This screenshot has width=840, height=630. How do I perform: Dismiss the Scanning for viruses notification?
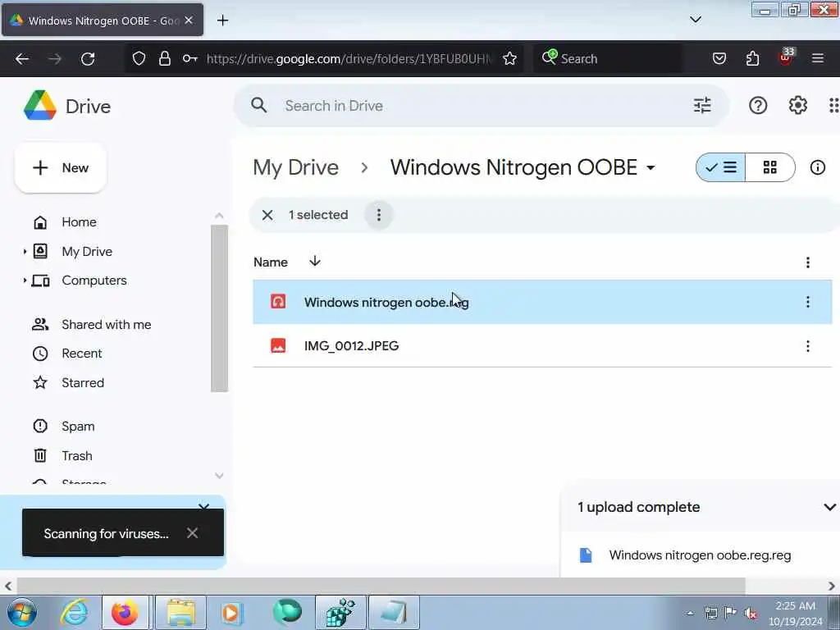[x=192, y=533]
